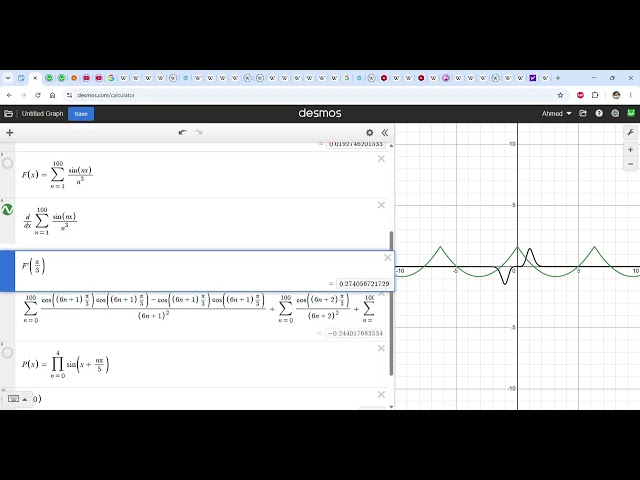Zoom out on the graph
This screenshot has width=640, height=480.
(x=630, y=164)
